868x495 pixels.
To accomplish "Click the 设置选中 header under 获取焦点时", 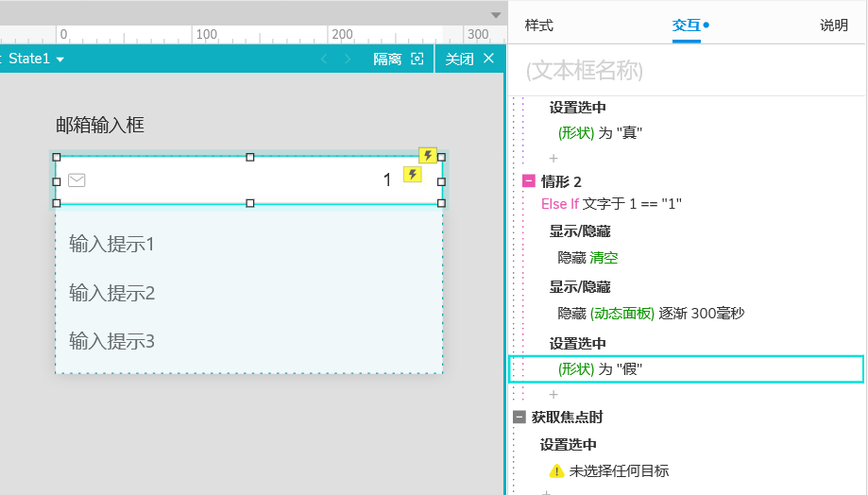I will (569, 445).
